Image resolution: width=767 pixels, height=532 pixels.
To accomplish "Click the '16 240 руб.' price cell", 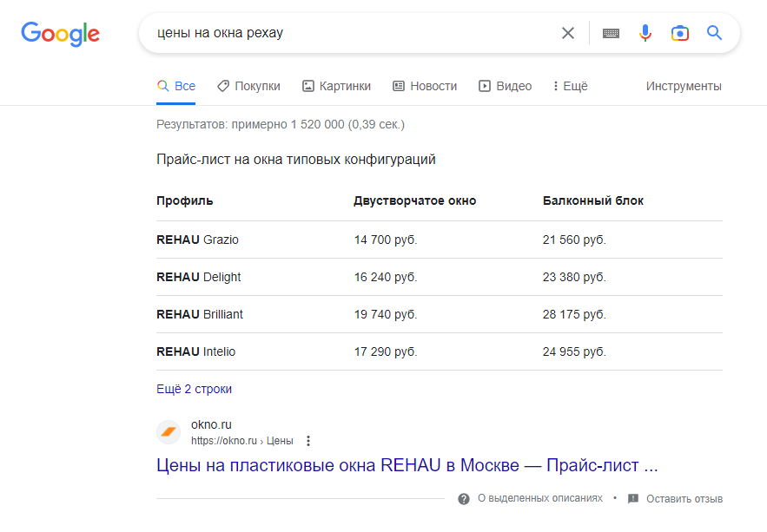I will pos(386,277).
